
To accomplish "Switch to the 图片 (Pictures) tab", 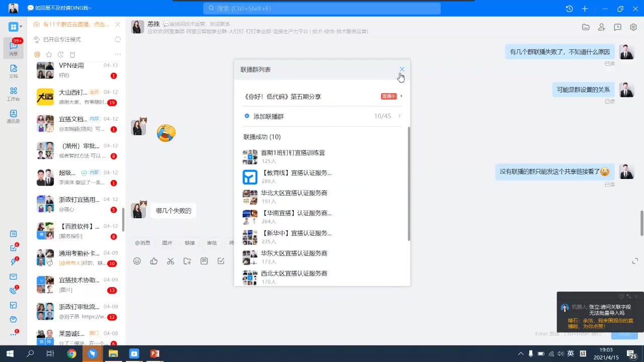I will click(167, 242).
